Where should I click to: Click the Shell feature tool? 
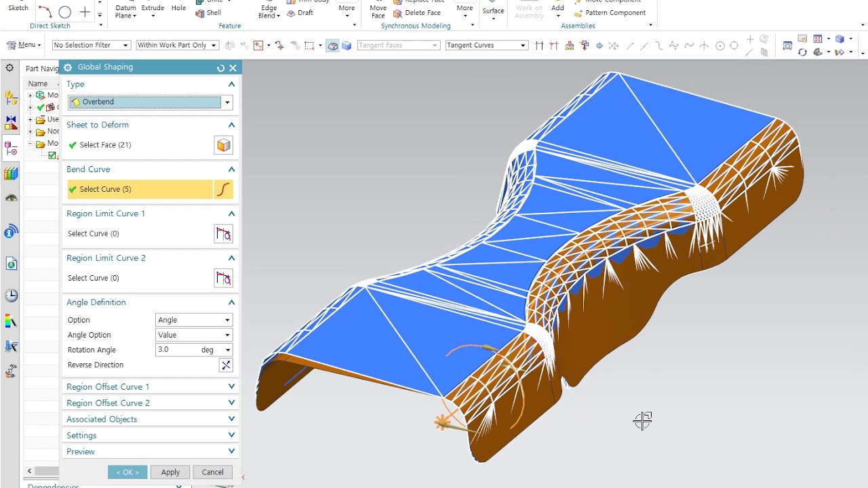point(208,13)
